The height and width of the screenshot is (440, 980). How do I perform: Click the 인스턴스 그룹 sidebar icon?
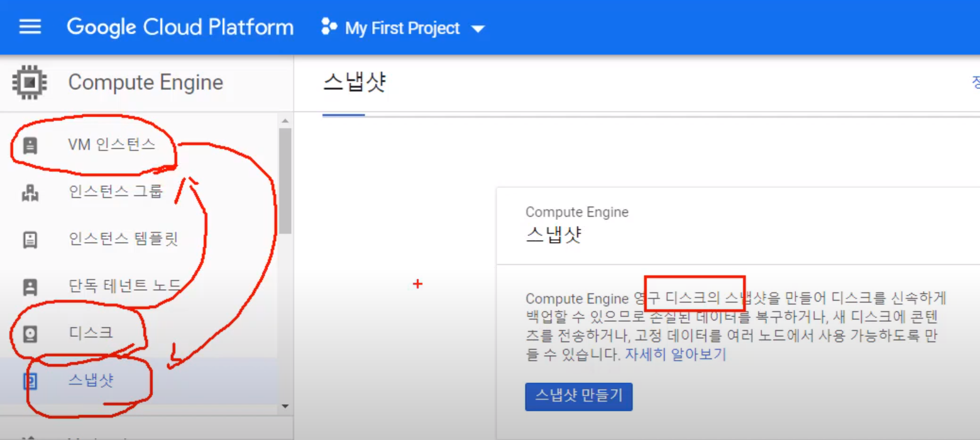click(30, 192)
